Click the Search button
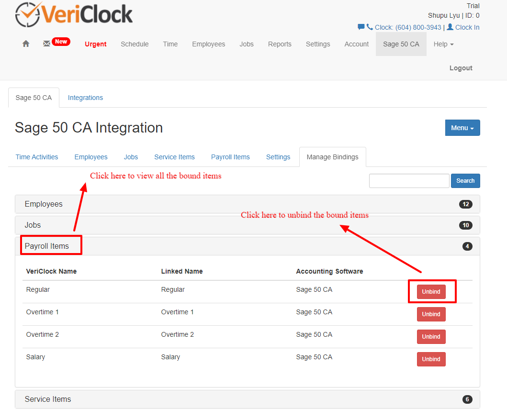 [465, 181]
